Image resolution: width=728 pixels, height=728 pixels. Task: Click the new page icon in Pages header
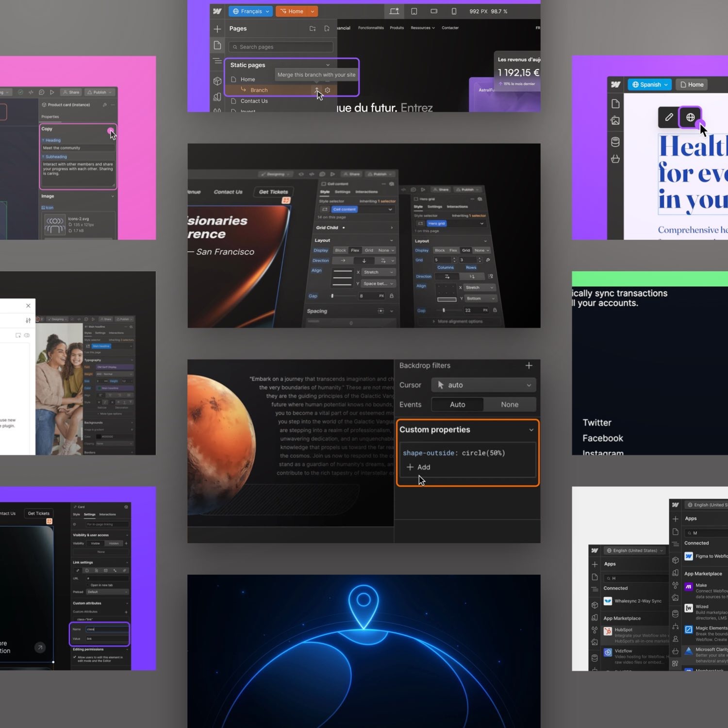[x=327, y=29]
